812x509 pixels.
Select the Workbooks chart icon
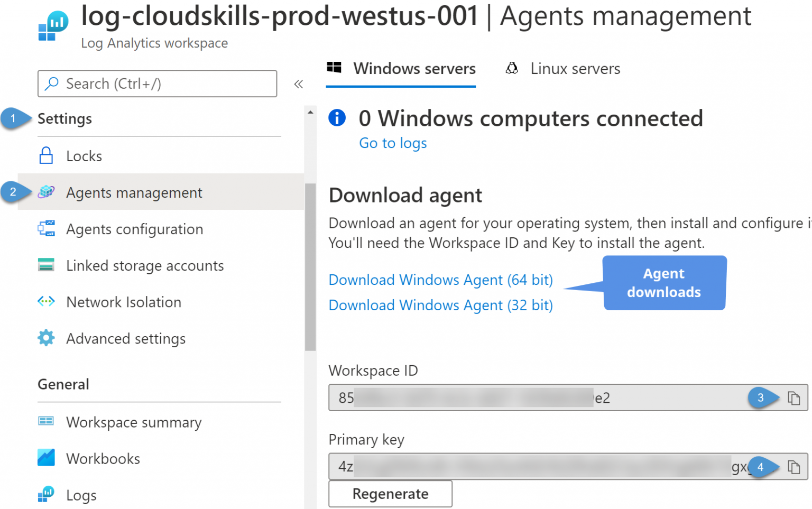(x=46, y=458)
